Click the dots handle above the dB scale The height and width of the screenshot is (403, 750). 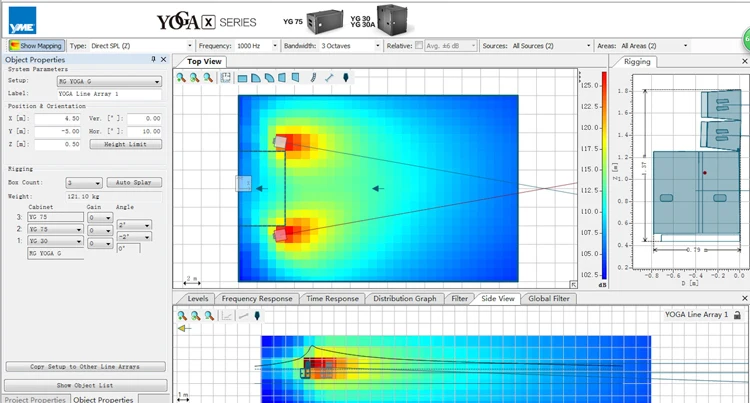pos(580,75)
